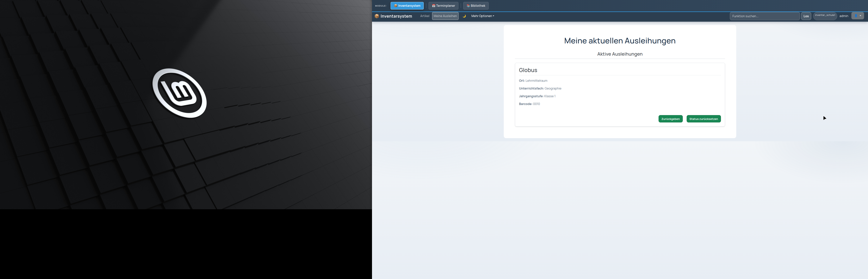Click the Los search button
Viewport: 868px width, 279px height.
pos(806,16)
